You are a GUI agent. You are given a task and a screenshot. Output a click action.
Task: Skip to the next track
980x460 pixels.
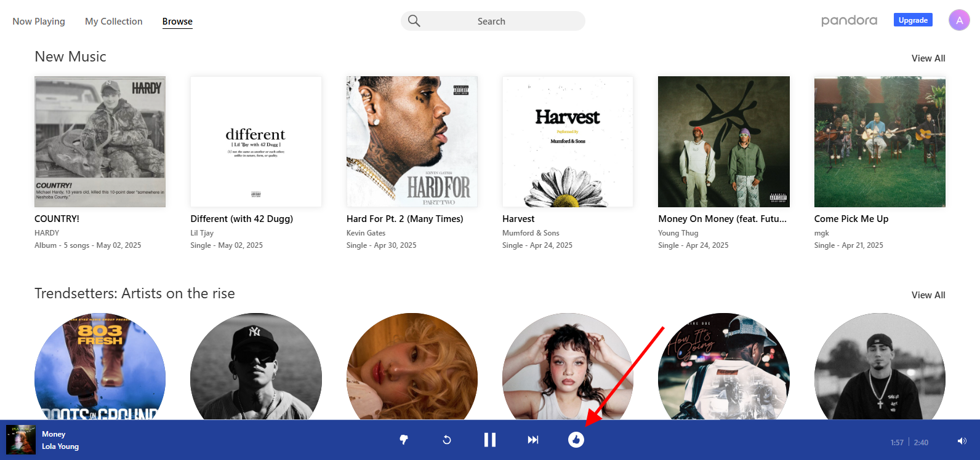(533, 440)
